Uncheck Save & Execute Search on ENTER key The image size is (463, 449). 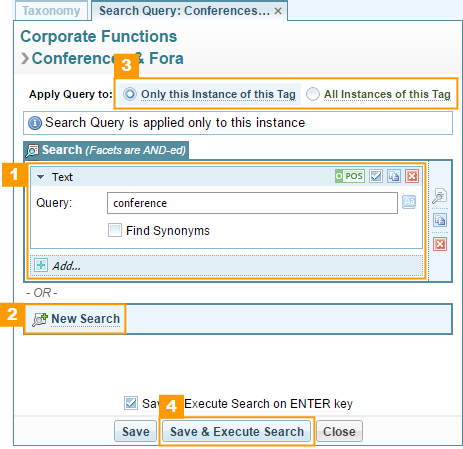click(131, 403)
